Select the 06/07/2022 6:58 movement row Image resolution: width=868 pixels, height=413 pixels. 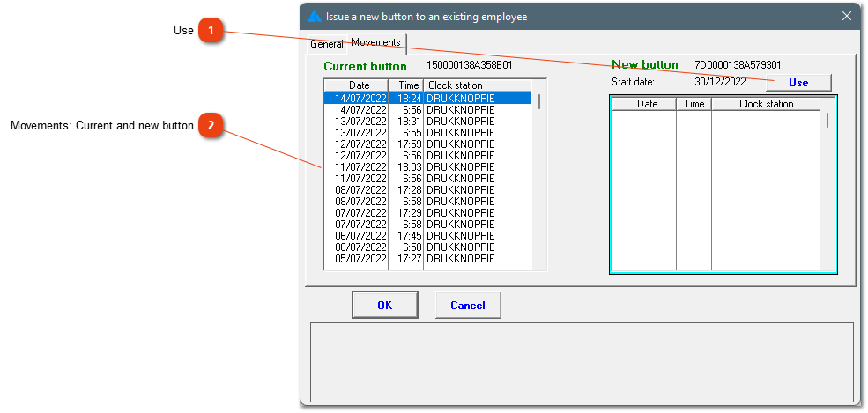[x=428, y=247]
